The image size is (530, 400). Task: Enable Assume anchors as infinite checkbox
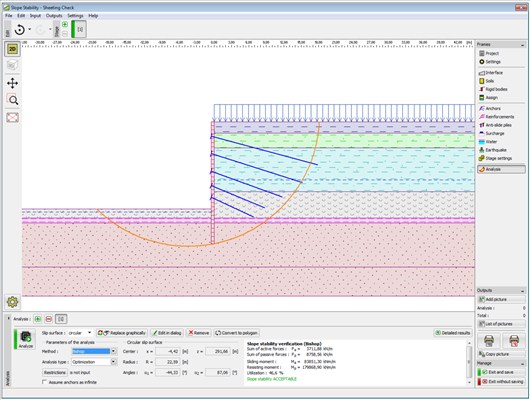[x=44, y=382]
